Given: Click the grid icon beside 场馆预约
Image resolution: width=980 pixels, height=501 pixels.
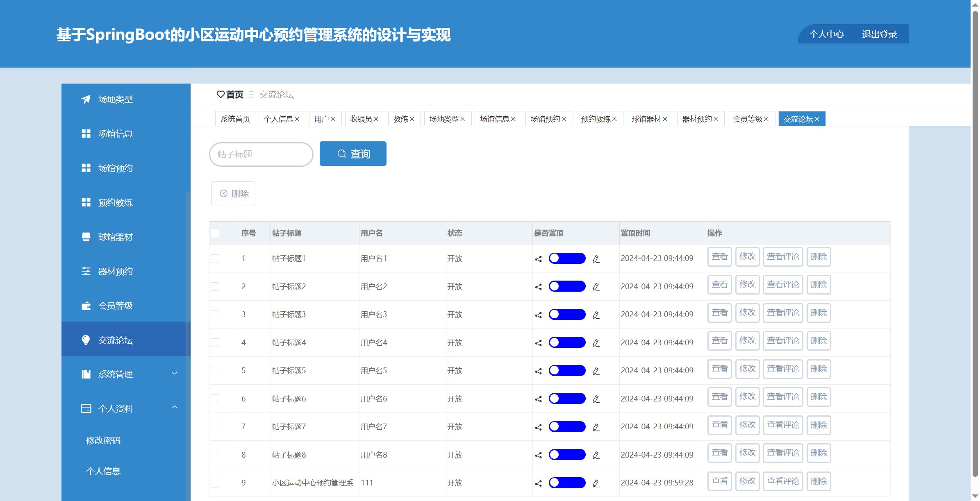Looking at the screenshot, I should (86, 168).
